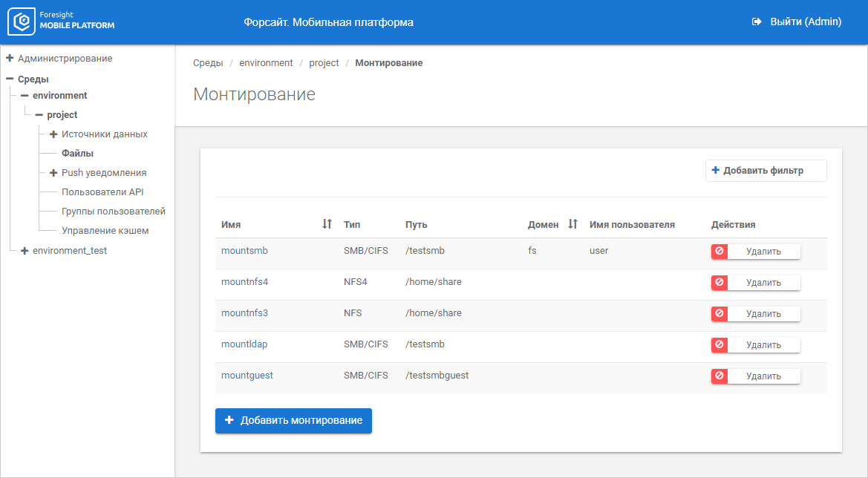
Task: Select Группы пользователей in sidebar
Action: point(113,212)
